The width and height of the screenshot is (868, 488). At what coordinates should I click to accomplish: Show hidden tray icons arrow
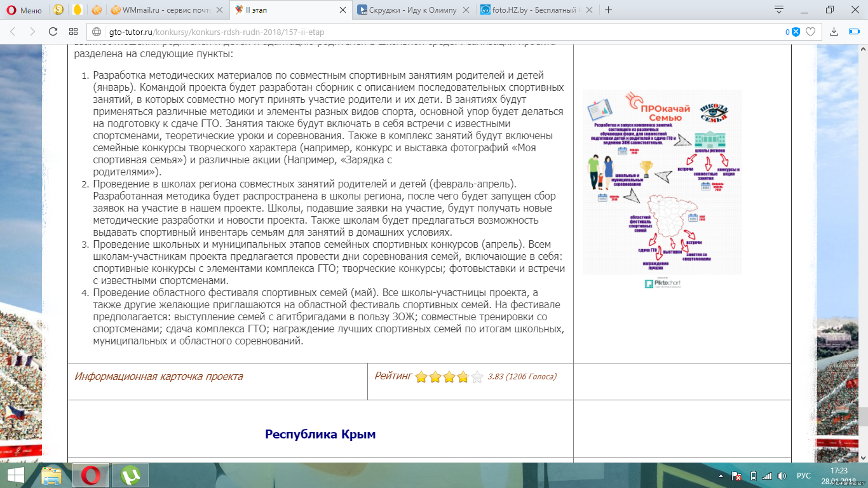[721, 475]
